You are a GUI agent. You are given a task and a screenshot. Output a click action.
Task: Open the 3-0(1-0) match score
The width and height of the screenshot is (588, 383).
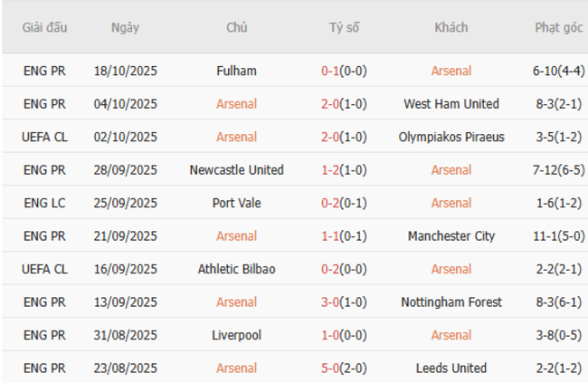click(x=344, y=302)
